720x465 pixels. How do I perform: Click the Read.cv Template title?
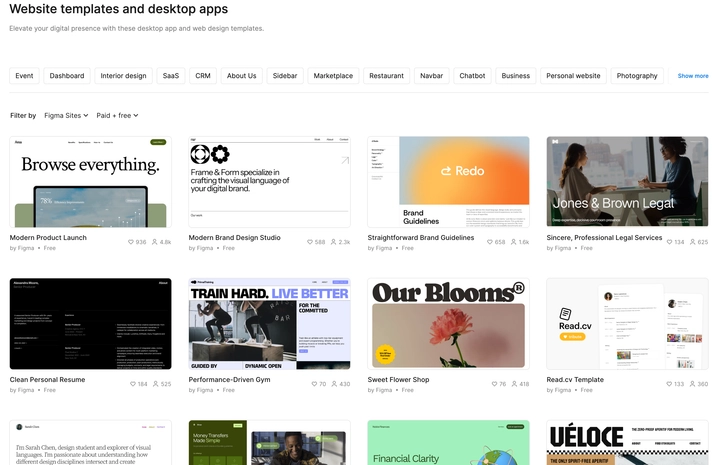(575, 380)
